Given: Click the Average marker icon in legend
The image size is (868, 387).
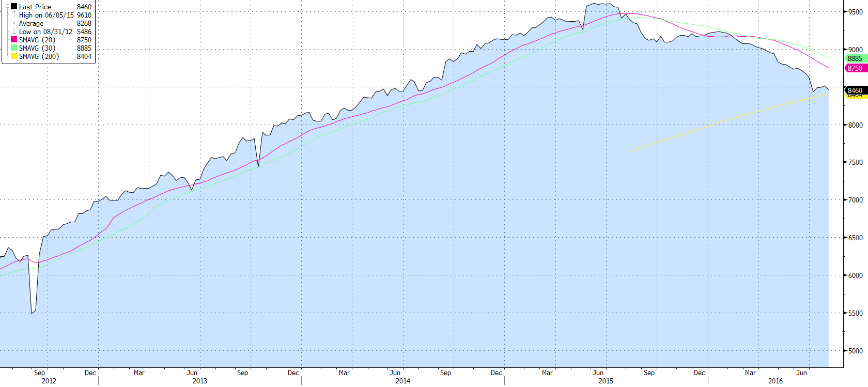Looking at the screenshot, I should pyautogui.click(x=14, y=23).
